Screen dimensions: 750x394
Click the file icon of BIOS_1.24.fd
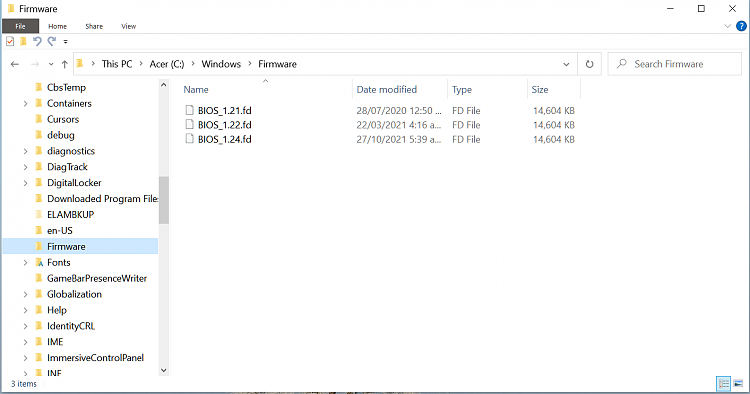pos(189,139)
